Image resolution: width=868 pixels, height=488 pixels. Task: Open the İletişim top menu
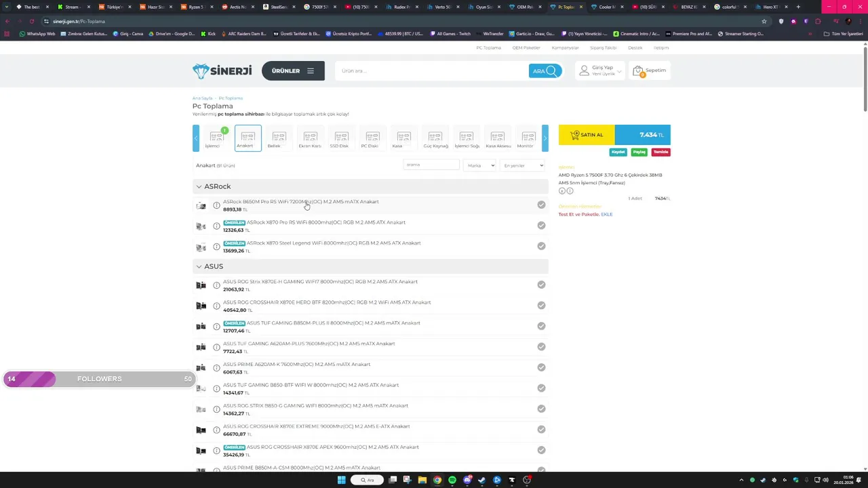click(661, 48)
